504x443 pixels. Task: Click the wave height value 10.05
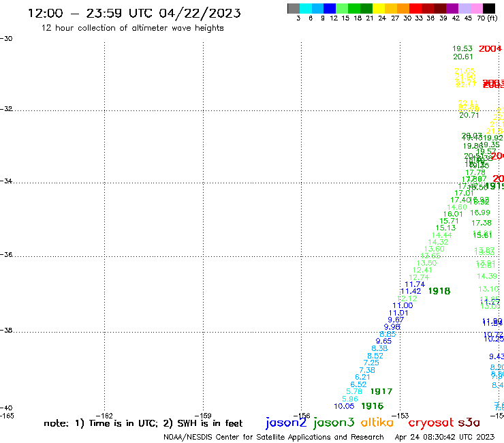[x=344, y=406]
